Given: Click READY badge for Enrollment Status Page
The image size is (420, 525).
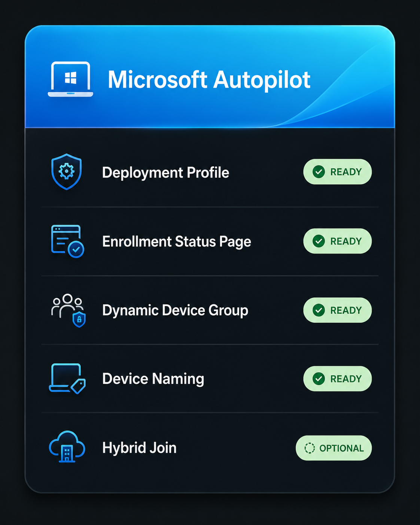Looking at the screenshot, I should click(x=337, y=241).
